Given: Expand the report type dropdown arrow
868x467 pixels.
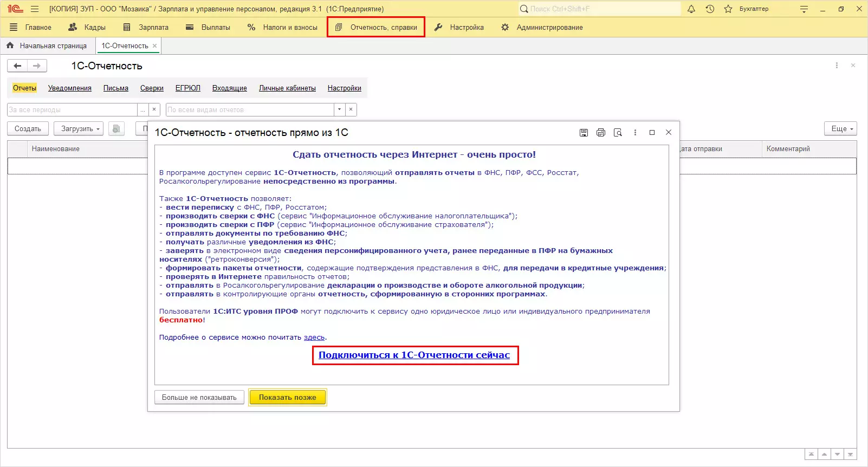Looking at the screenshot, I should point(340,109).
